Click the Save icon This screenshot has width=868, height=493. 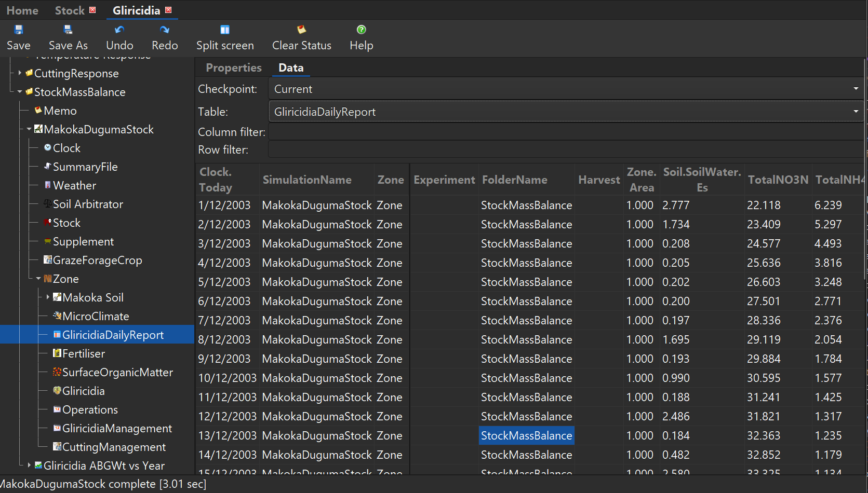[19, 30]
